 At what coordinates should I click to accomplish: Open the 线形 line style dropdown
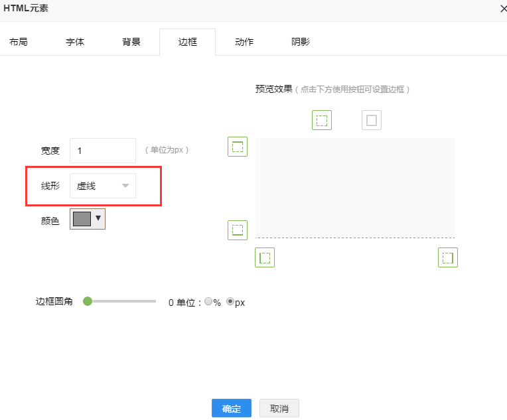point(103,186)
